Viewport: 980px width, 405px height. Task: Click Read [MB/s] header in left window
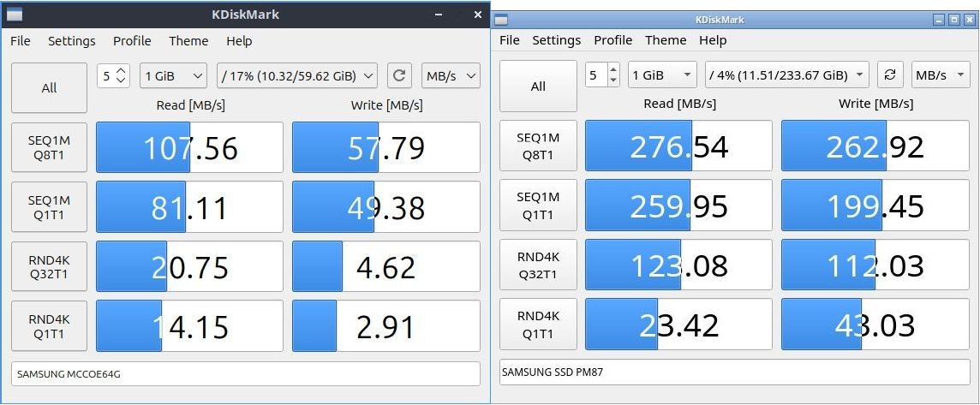(x=190, y=105)
